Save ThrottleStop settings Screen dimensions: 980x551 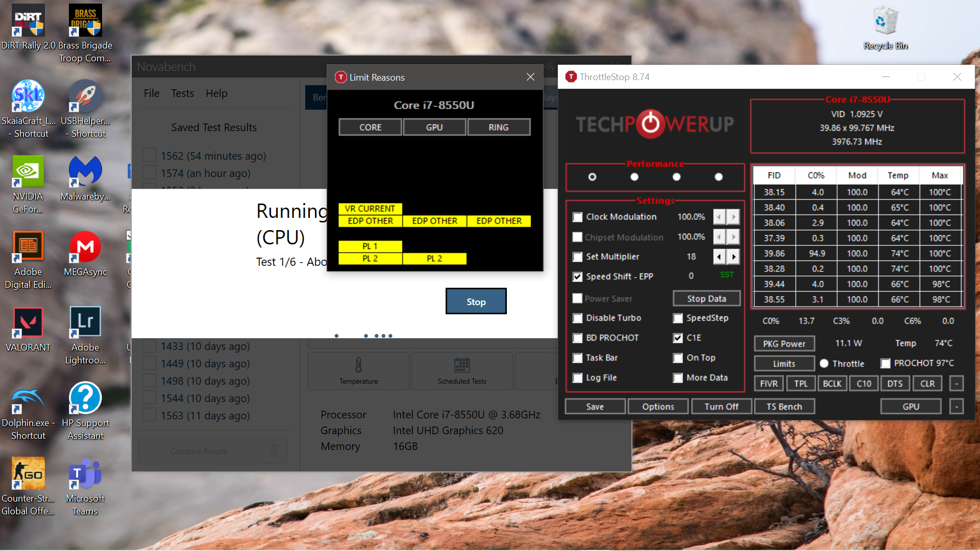coord(595,406)
